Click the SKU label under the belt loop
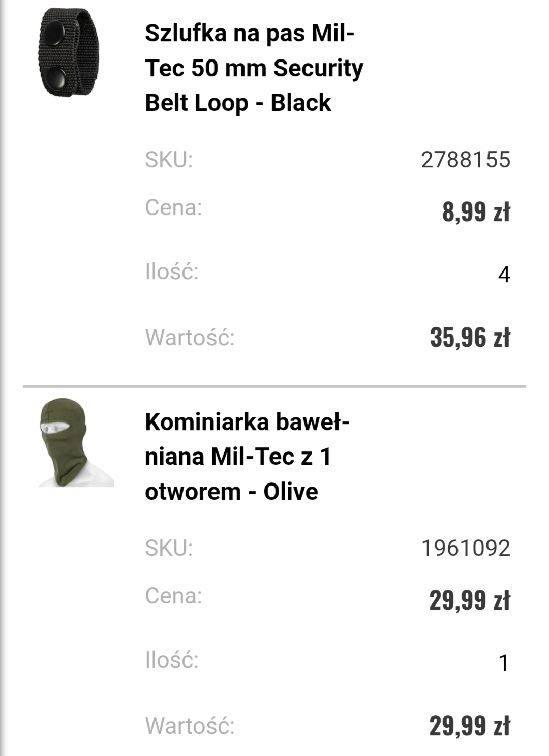The width and height of the screenshot is (549, 756). coord(169,160)
